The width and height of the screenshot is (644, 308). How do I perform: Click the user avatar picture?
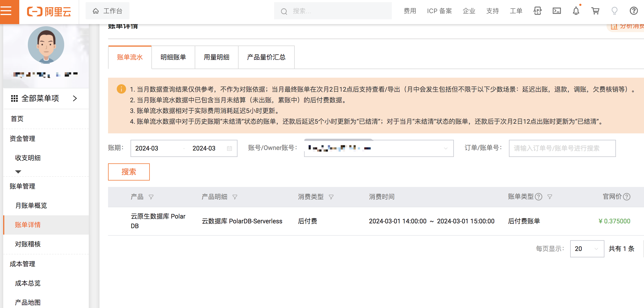coord(46,45)
